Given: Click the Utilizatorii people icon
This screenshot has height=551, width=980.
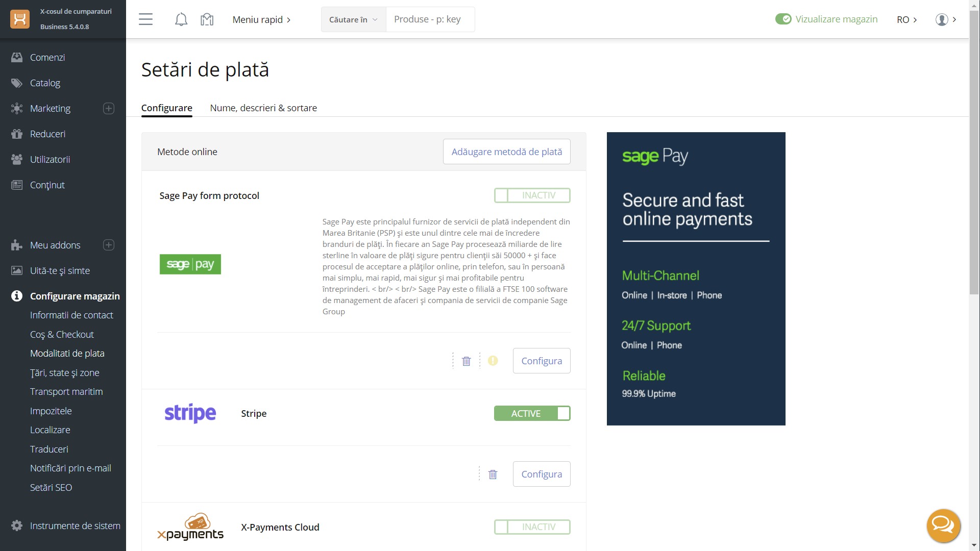Looking at the screenshot, I should tap(17, 159).
